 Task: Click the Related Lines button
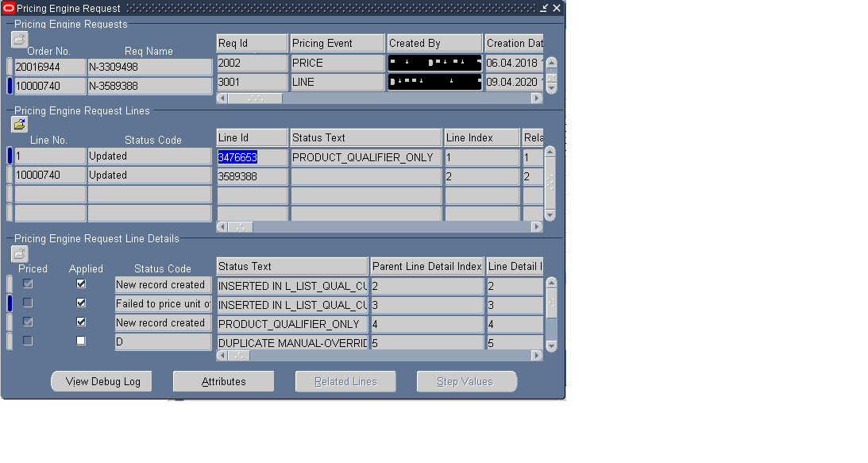click(345, 381)
